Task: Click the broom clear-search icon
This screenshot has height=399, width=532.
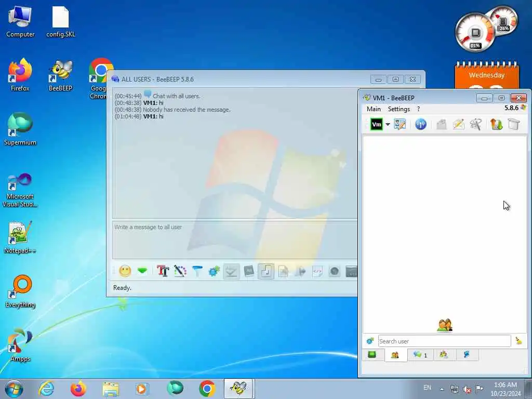Action: coord(519,341)
